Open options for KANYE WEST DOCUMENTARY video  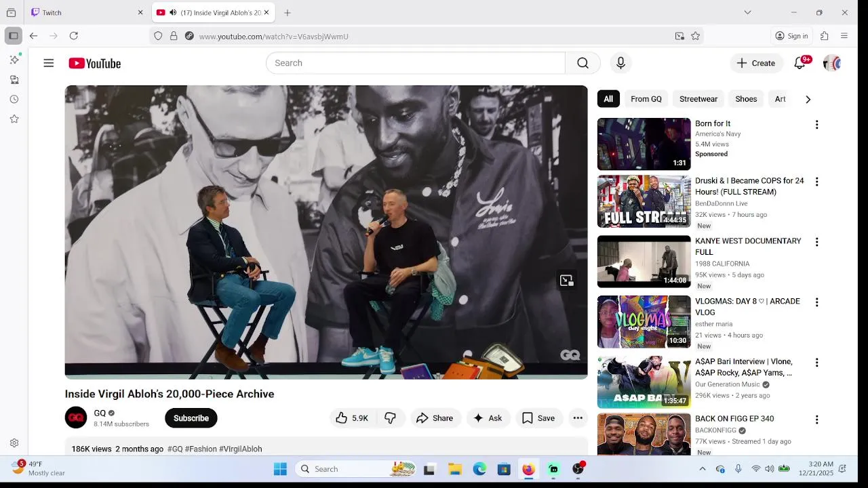816,242
